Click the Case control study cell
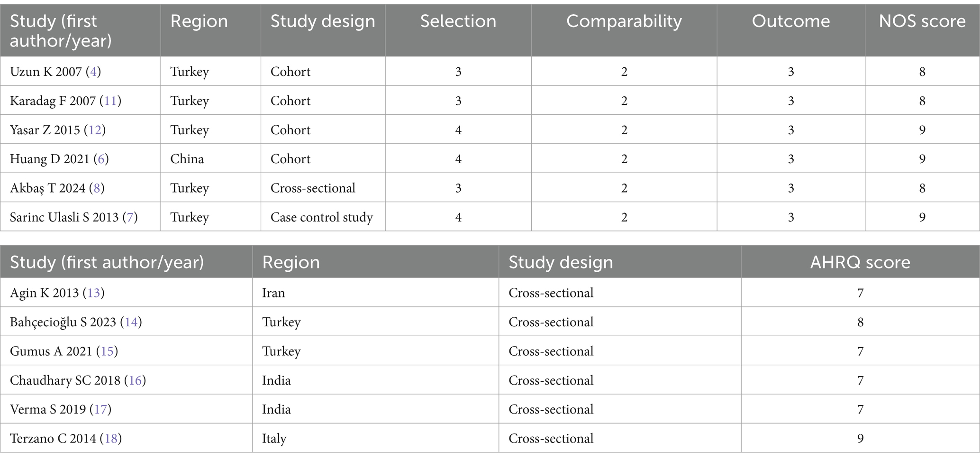This screenshot has height=461, width=980. point(322,217)
